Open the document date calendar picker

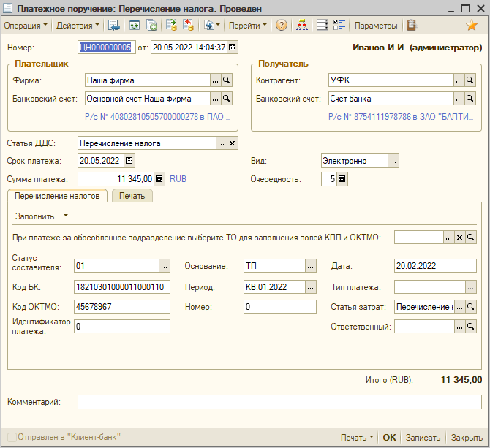click(x=233, y=48)
